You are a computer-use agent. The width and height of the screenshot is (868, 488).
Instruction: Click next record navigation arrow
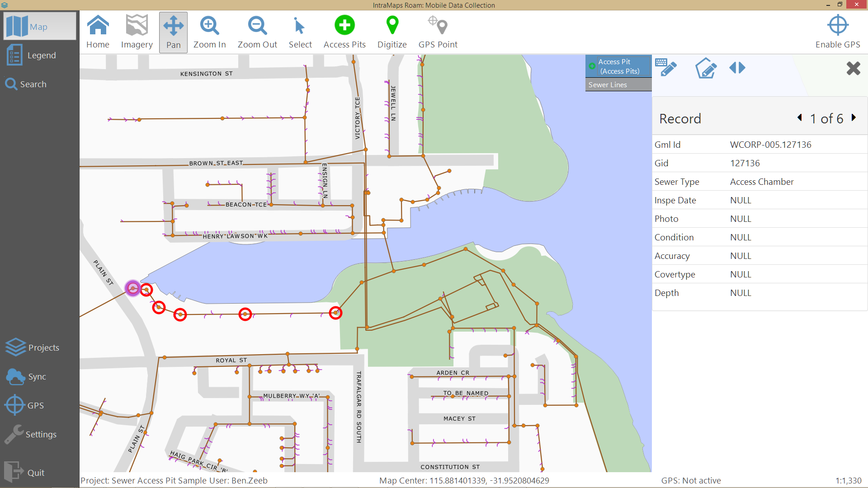point(854,118)
